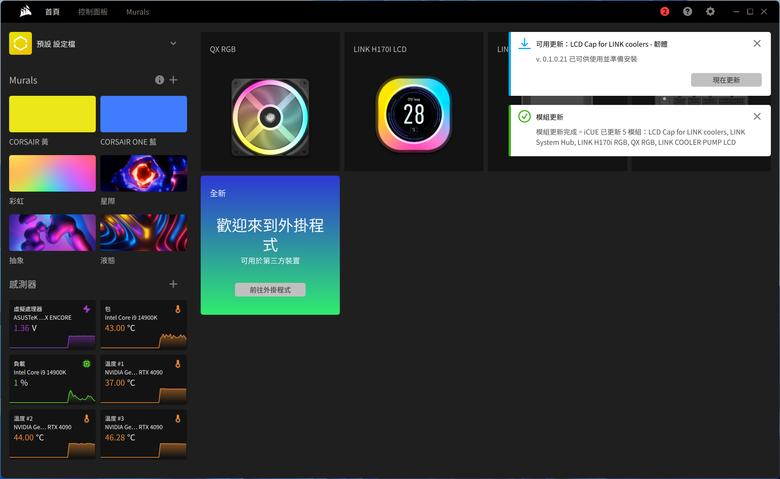Click thermometer icon on 溫度 #1 sensor

point(178,364)
